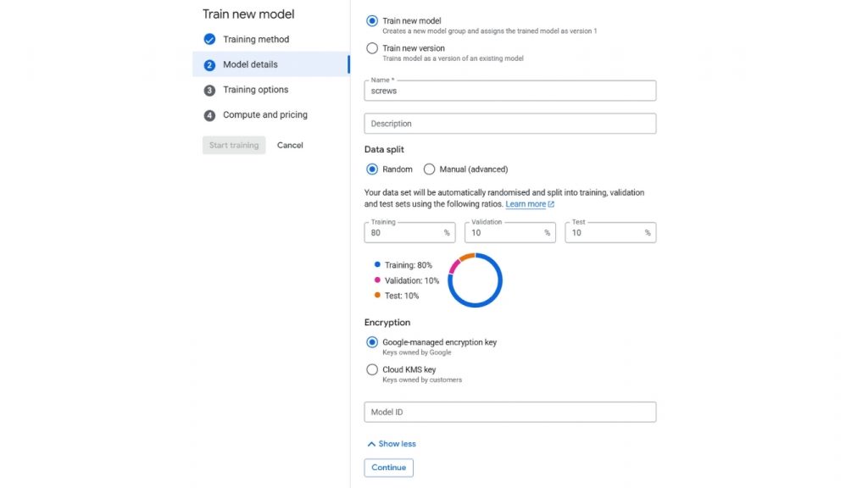This screenshot has width=868, height=488.
Task: Click the step 3 Training options icon
Action: (209, 90)
